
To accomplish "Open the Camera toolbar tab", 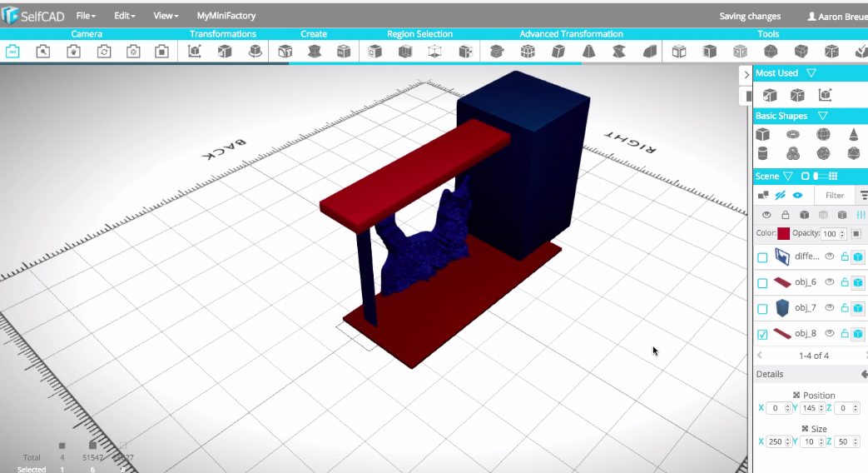I will pyautogui.click(x=87, y=34).
